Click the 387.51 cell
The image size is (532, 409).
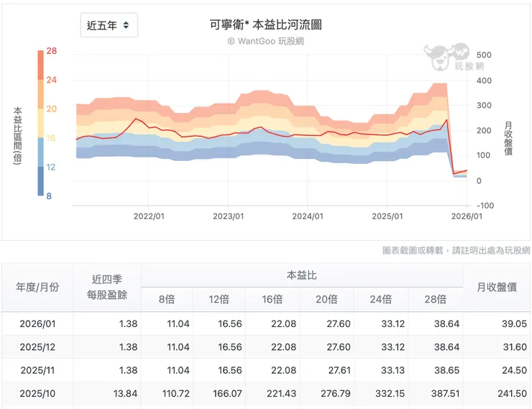pyautogui.click(x=445, y=393)
